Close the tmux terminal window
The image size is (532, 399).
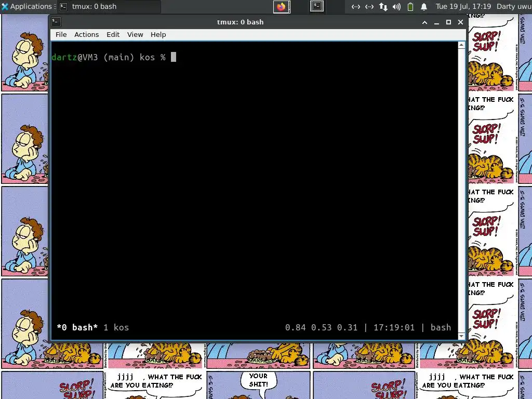tap(460, 22)
